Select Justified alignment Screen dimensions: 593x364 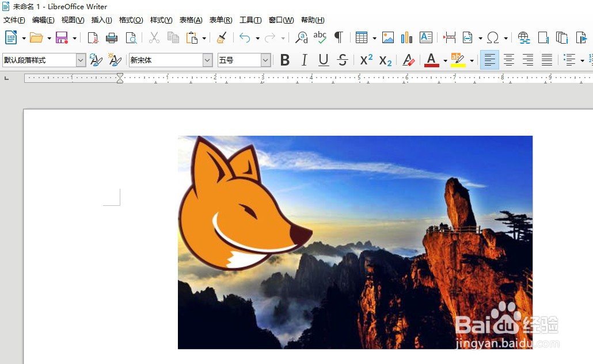coord(546,60)
